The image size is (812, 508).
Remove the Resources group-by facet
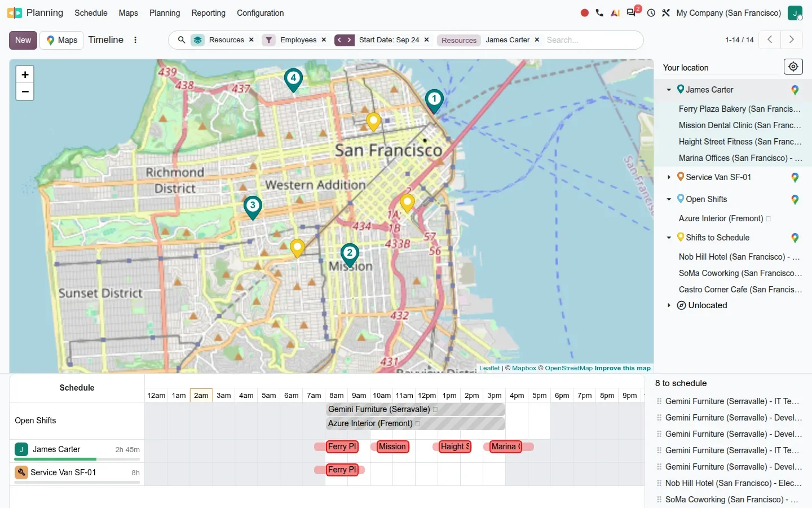[251, 40]
